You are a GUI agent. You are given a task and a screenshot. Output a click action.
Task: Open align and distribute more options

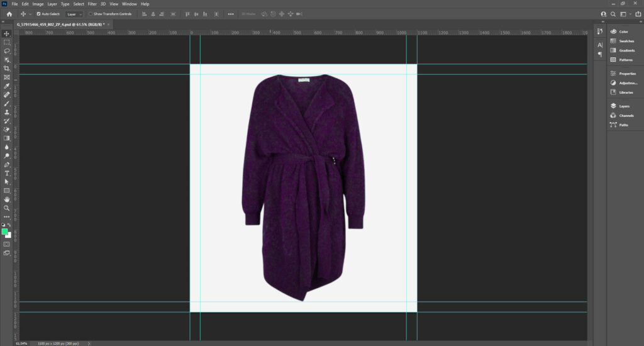(x=231, y=14)
